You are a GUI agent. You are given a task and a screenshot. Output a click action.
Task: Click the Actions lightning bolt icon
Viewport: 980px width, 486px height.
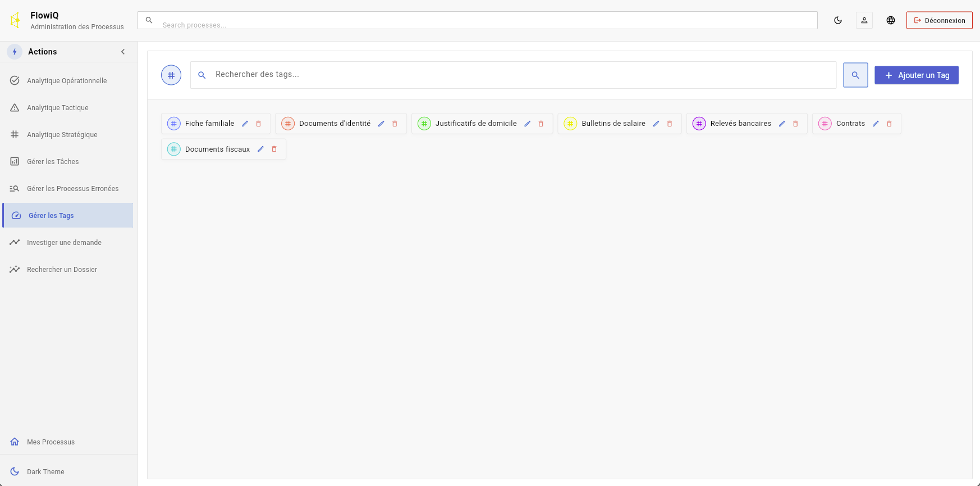15,52
